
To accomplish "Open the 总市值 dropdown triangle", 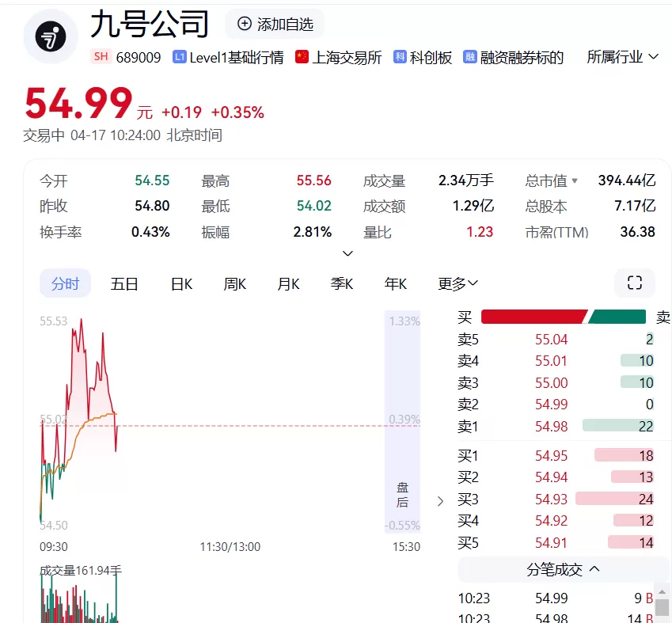I will pos(575,180).
